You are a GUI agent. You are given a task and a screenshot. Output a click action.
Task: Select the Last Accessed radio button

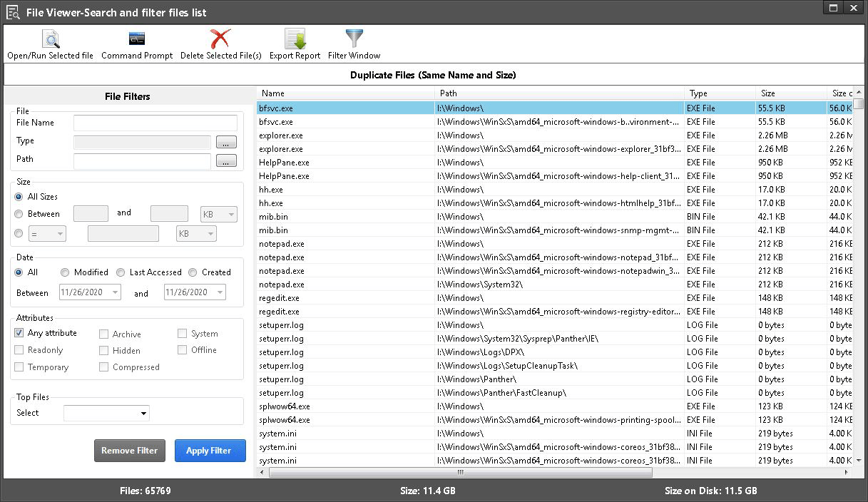[x=121, y=272]
